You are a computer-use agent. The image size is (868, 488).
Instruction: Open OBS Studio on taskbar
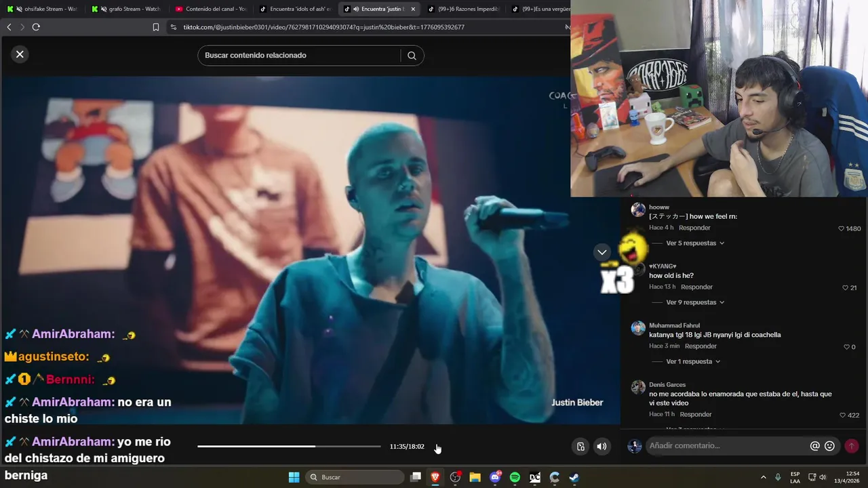456,477
